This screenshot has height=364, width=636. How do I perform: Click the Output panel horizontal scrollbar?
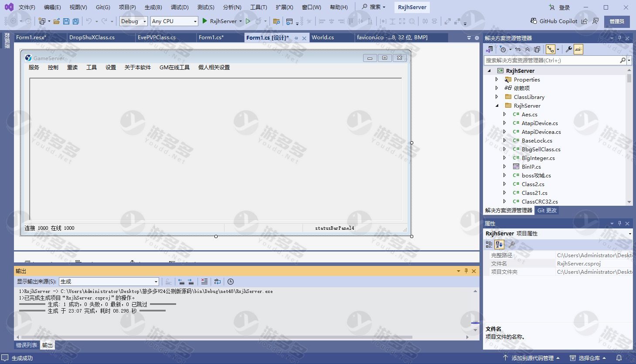(217, 337)
